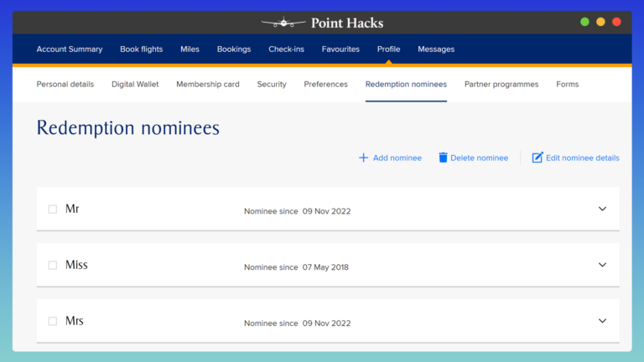
Task: Click the Miss row date 07 May 2018
Action: pos(325,267)
